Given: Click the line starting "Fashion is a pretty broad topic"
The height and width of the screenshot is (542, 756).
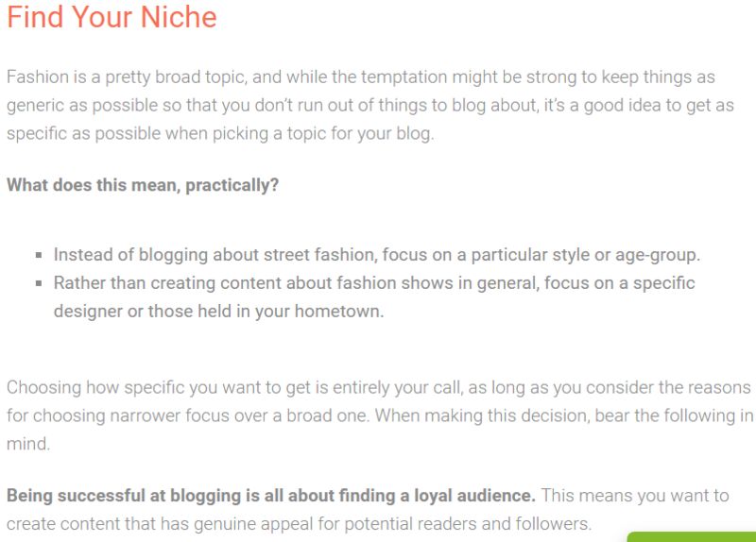Looking at the screenshot, I should [360, 76].
